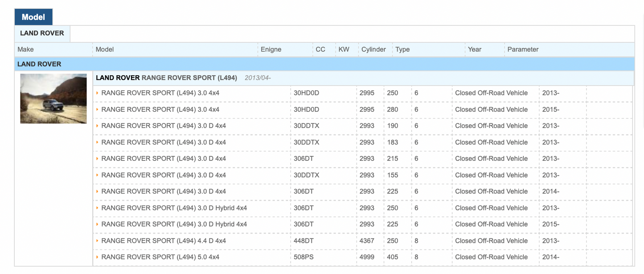Open the Range Rover Sport 3.0 4x4 250 KW model link
Image resolution: width=644 pixels, height=274 pixels.
(x=160, y=93)
